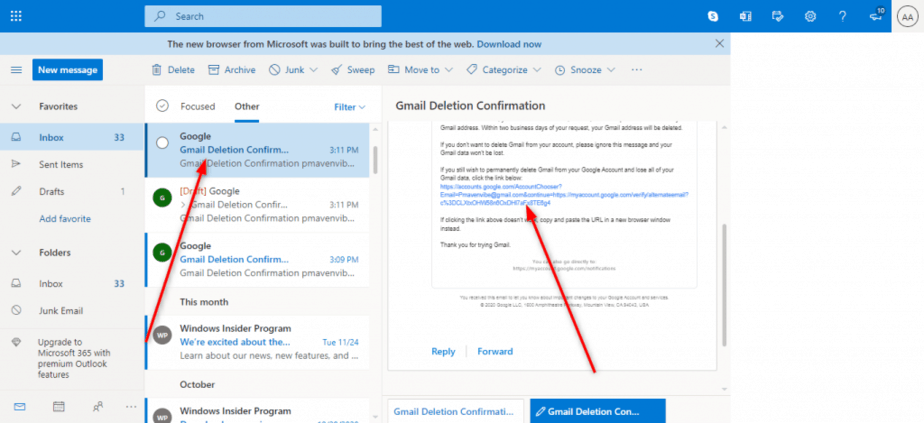924x423 pixels.
Task: Open the help question mark icon
Action: (843, 16)
